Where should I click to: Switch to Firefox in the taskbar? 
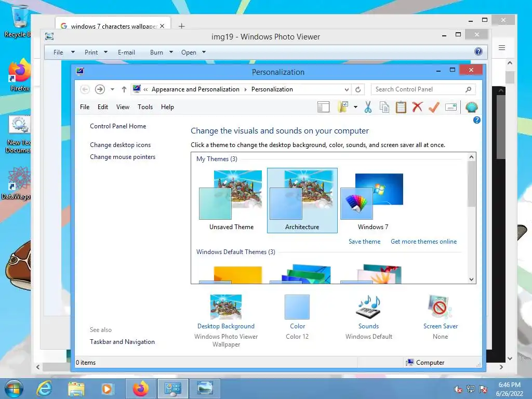(x=140, y=389)
